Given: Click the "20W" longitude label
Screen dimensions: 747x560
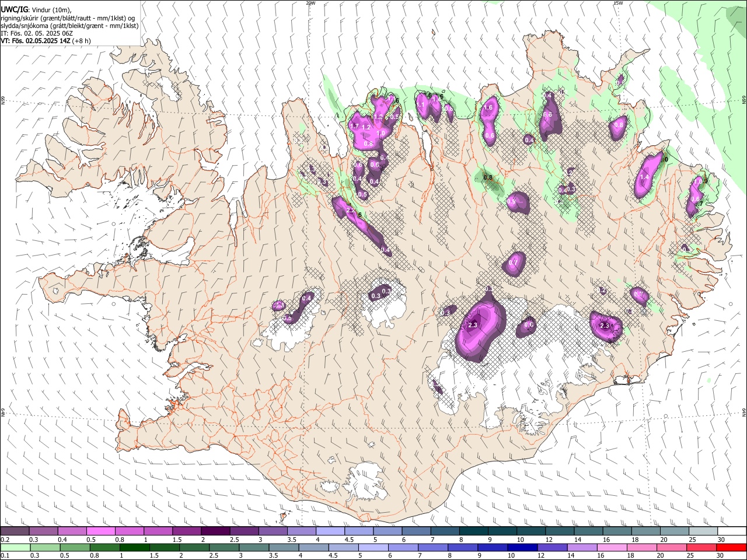Looking at the screenshot, I should pyautogui.click(x=310, y=3).
